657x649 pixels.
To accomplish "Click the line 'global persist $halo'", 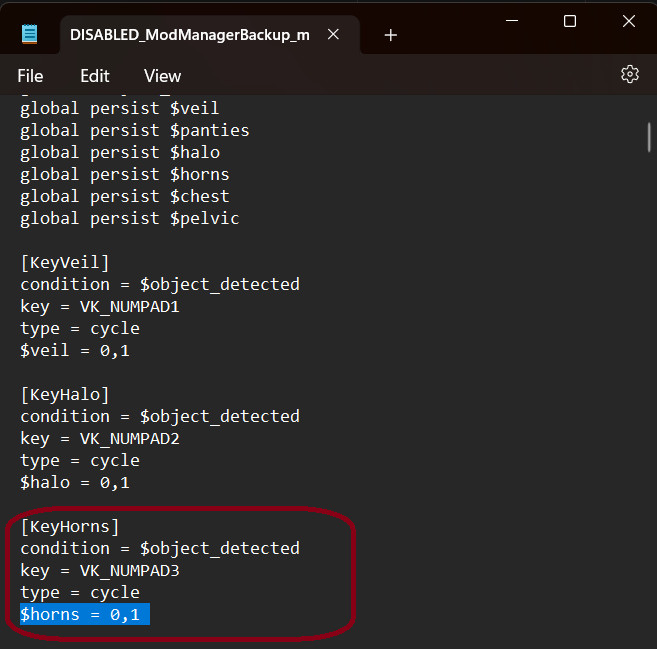I will click(120, 153).
